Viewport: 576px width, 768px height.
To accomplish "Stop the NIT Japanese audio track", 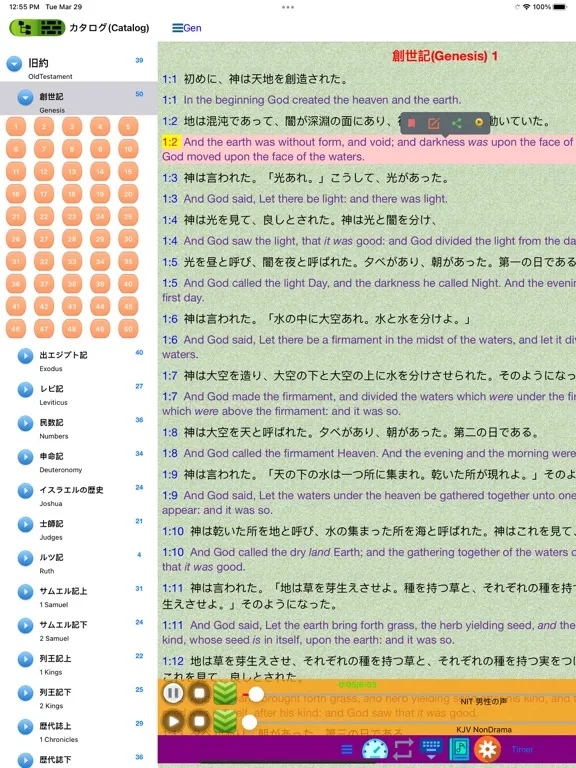I will pos(199,694).
